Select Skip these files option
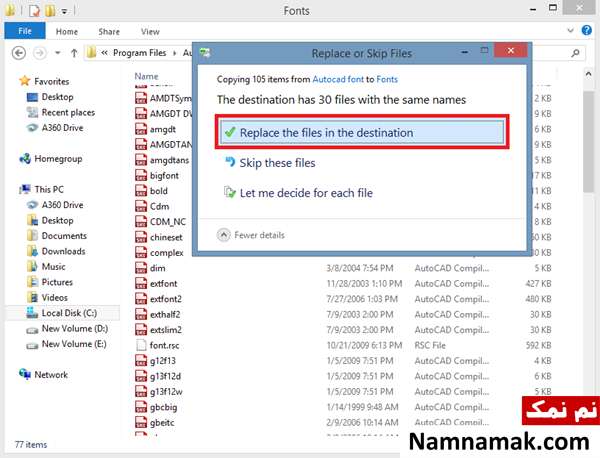 click(270, 163)
